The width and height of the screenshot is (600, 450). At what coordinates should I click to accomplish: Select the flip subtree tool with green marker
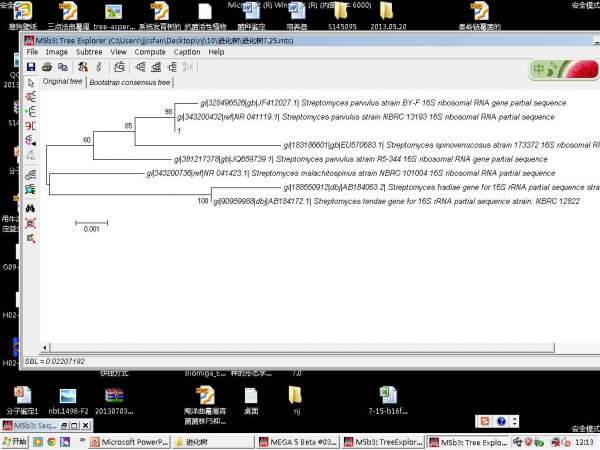tap(31, 111)
